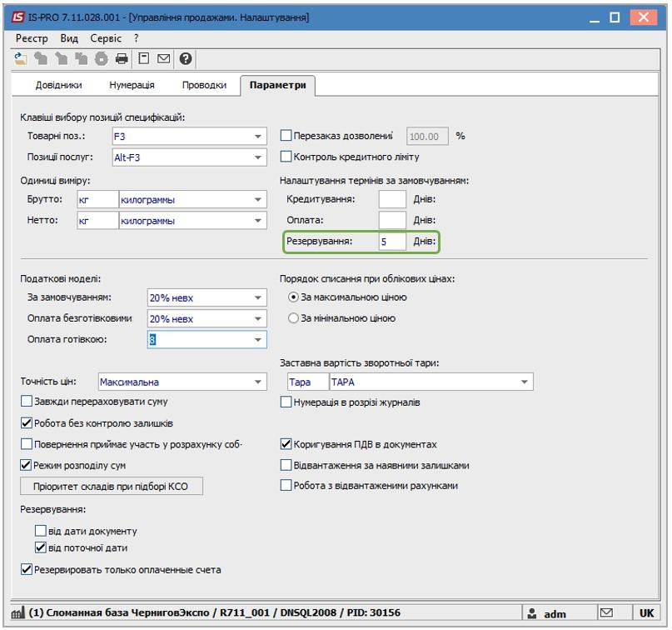Click the refresh folder toolbar icon
The height and width of the screenshot is (630, 672).
click(x=20, y=58)
